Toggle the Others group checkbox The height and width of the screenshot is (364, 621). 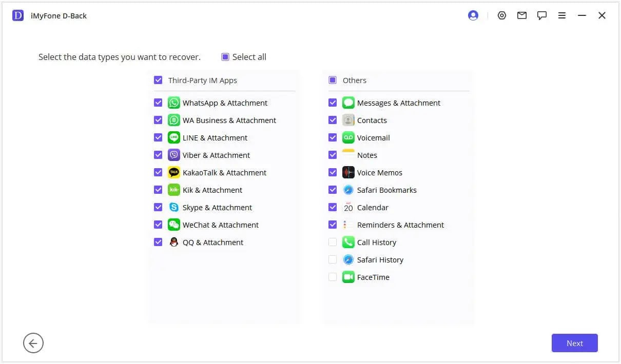click(x=333, y=80)
